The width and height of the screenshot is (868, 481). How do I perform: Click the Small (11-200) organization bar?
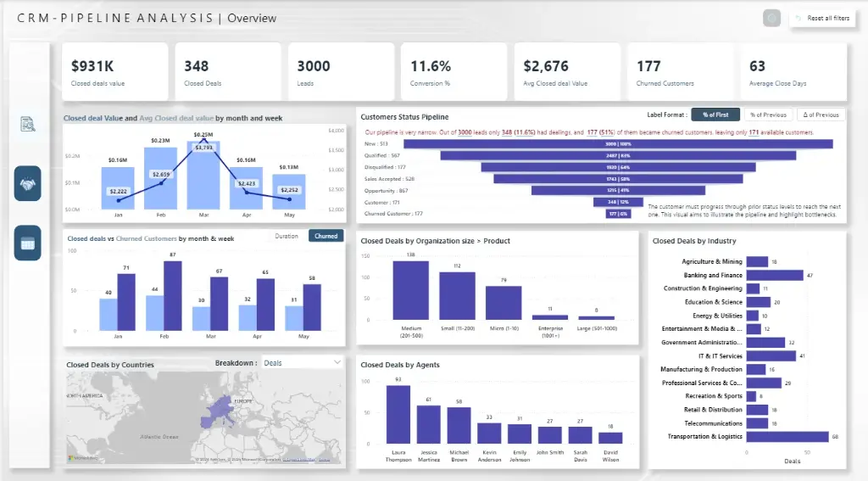(457, 296)
